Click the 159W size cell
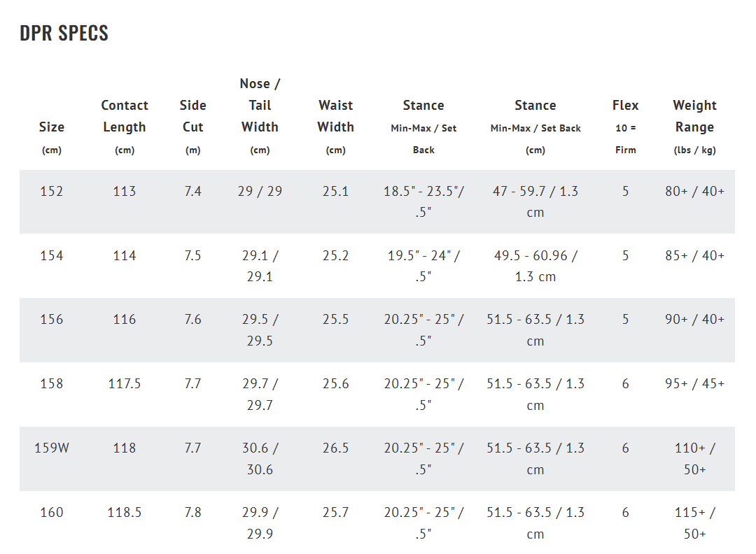This screenshot has height=554, width=756. click(x=52, y=448)
